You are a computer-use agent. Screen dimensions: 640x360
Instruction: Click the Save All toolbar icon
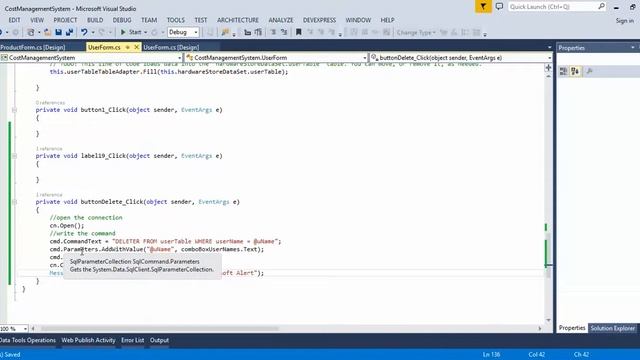69,32
